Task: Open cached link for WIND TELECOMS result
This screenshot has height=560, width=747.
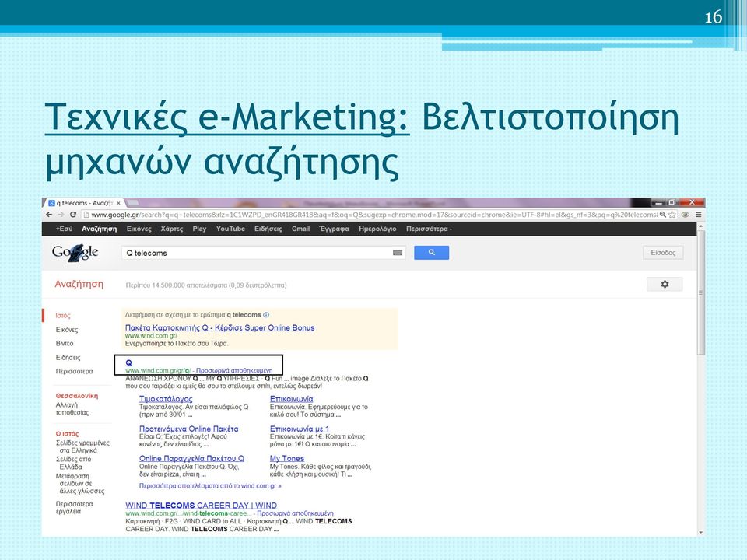Action: click(295, 513)
